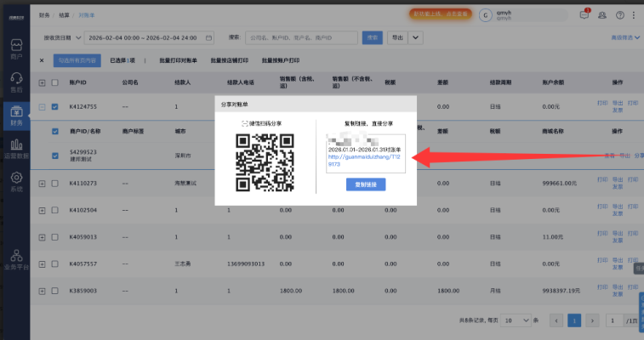The height and width of the screenshot is (340, 644).
Task: Click 批量按店铺打印 batch action
Action: coord(230,60)
